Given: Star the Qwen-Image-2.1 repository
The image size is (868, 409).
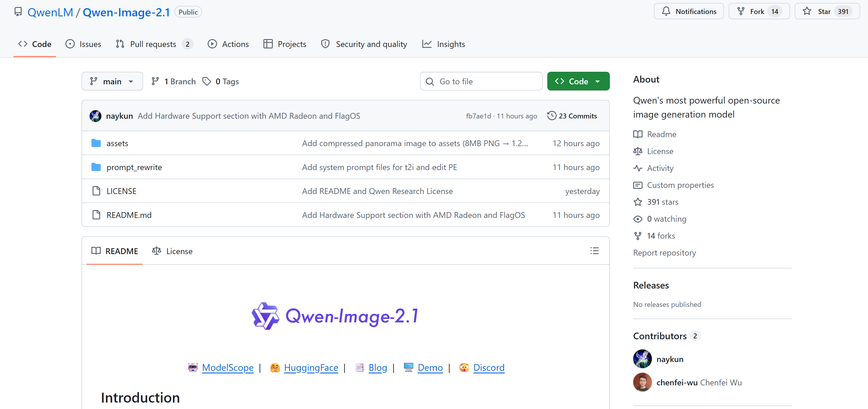Looking at the screenshot, I should (x=827, y=11).
